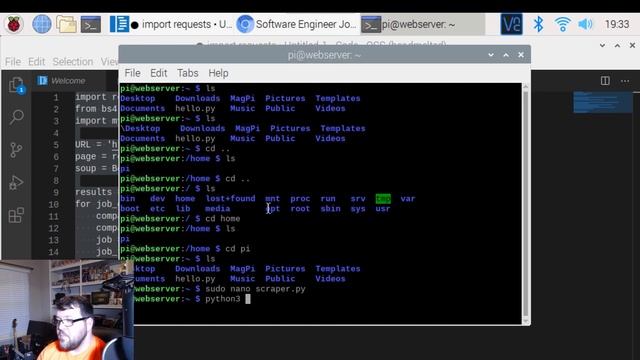Image resolution: width=640 pixels, height=360 pixels.
Task: Click 'lost+found' in the terminal listing
Action: (230, 199)
